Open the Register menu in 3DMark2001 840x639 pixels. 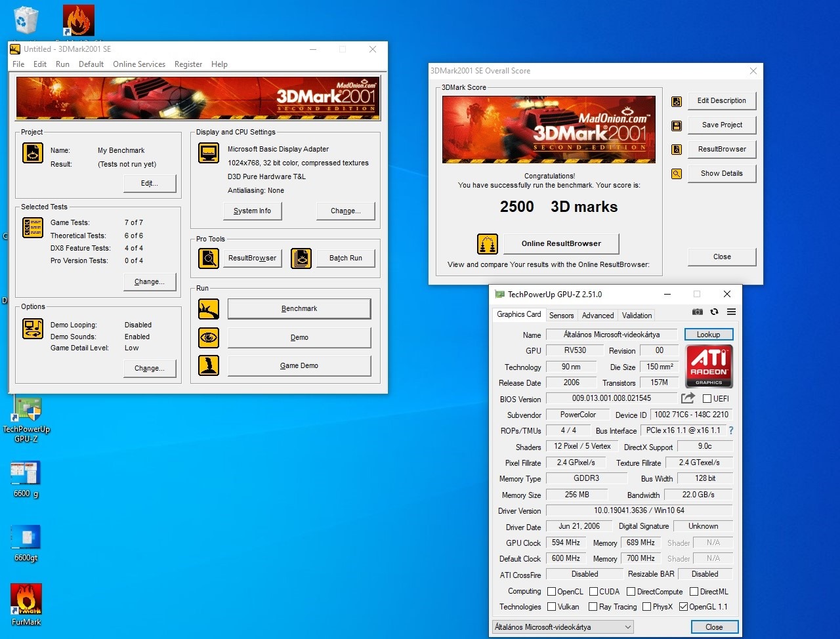[x=188, y=64]
